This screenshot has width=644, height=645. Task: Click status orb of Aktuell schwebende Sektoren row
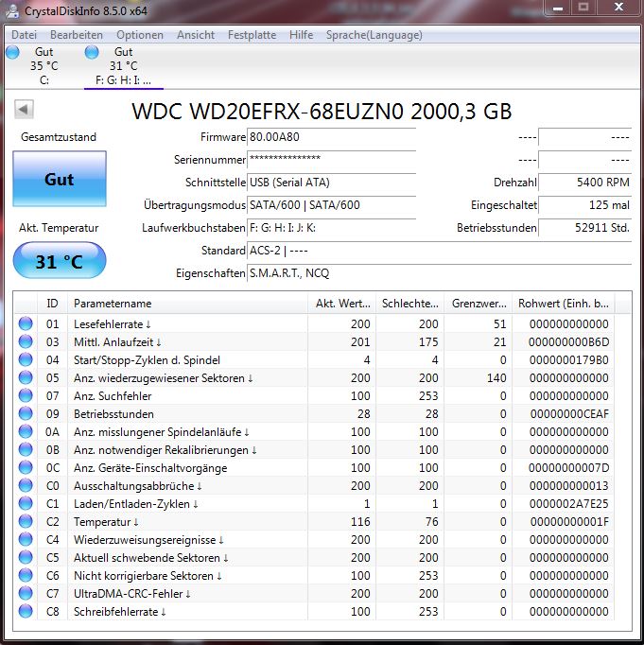pyautogui.click(x=26, y=557)
